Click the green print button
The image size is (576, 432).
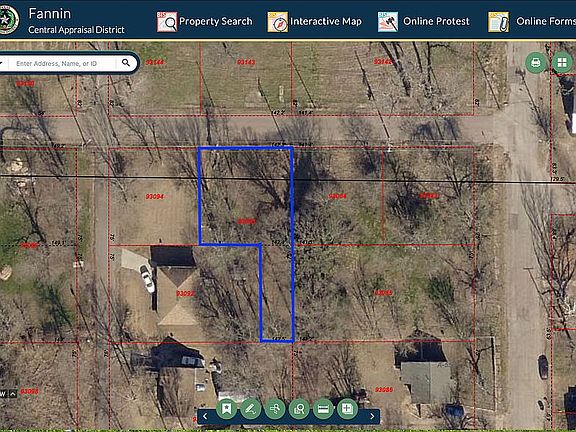pyautogui.click(x=536, y=62)
